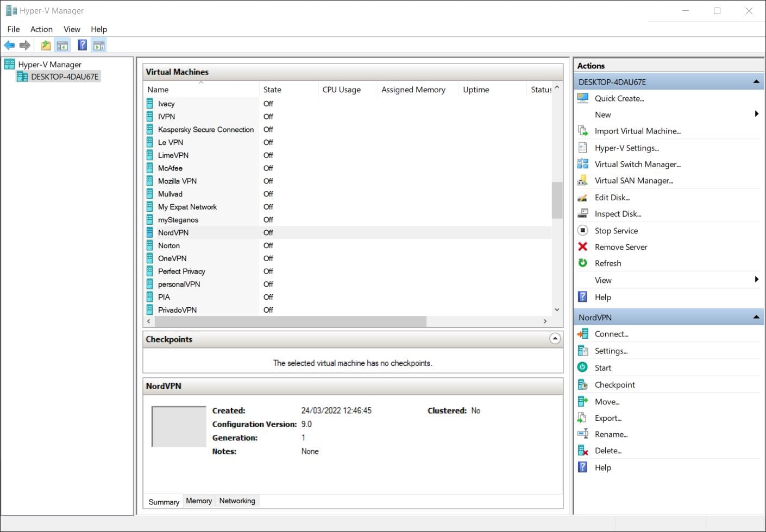Sort by the Name column header
The width and height of the screenshot is (766, 532).
[x=201, y=90]
